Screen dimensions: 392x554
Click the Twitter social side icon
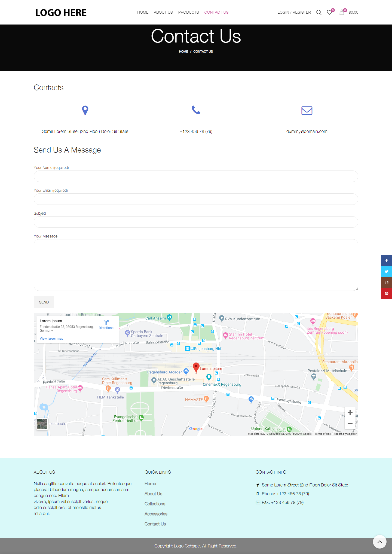[386, 272]
